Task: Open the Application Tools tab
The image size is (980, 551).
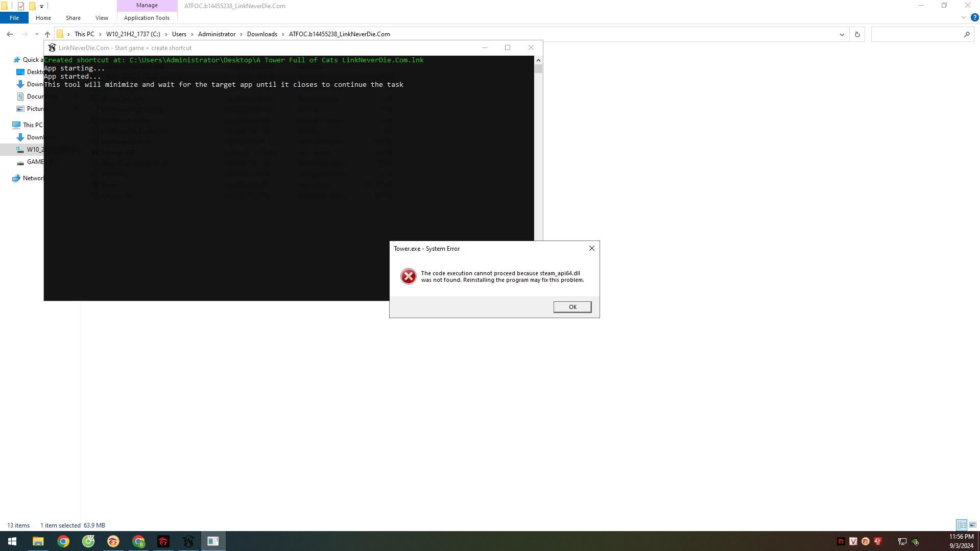Action: click(147, 18)
